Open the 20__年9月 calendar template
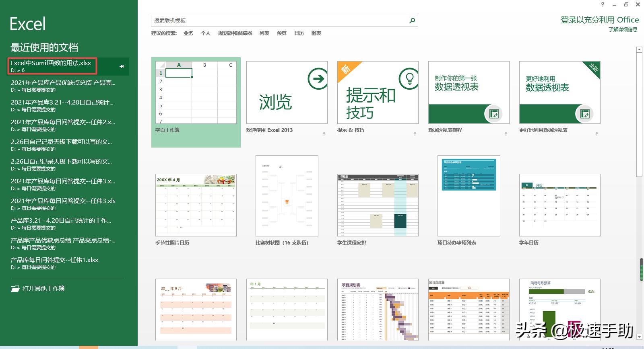Image resolution: width=644 pixels, height=349 pixels. click(196, 310)
